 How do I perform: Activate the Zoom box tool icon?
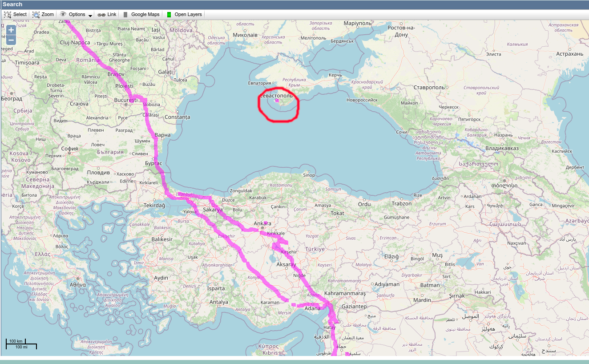[x=36, y=15]
